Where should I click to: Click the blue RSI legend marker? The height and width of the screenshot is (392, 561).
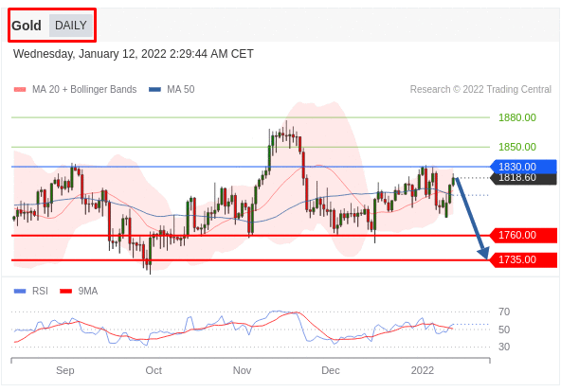[20, 291]
